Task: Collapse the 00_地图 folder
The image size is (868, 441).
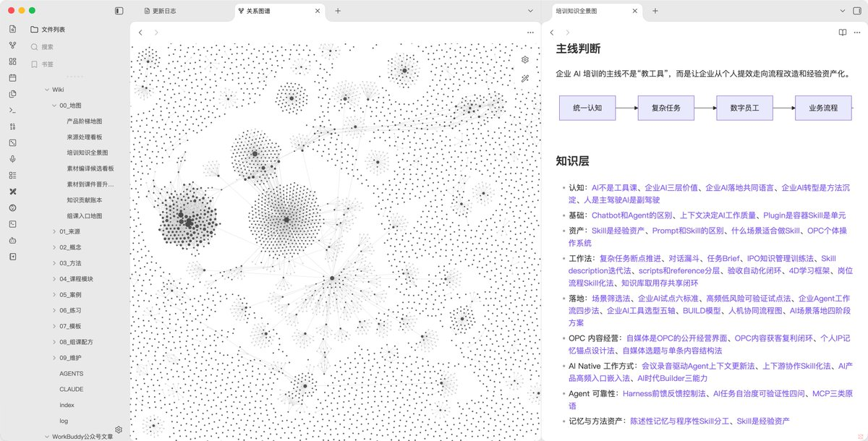Action: 54,106
